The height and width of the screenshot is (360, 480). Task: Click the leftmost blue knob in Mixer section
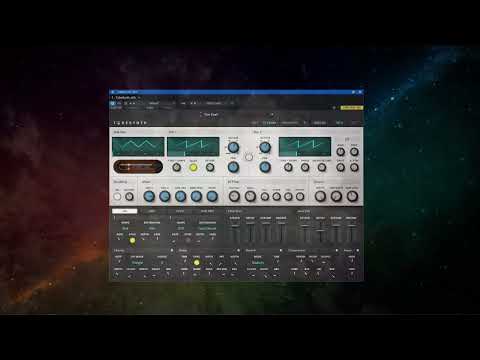tap(149, 196)
